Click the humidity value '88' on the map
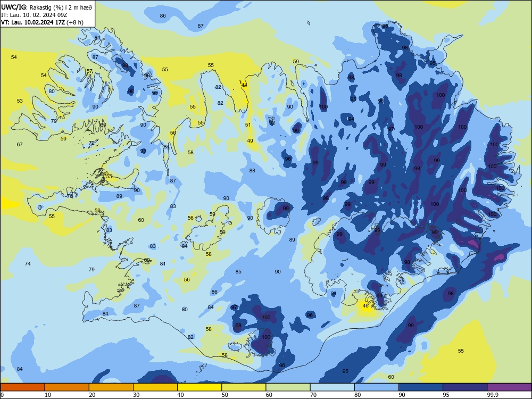532x399 pixels. pyautogui.click(x=252, y=171)
